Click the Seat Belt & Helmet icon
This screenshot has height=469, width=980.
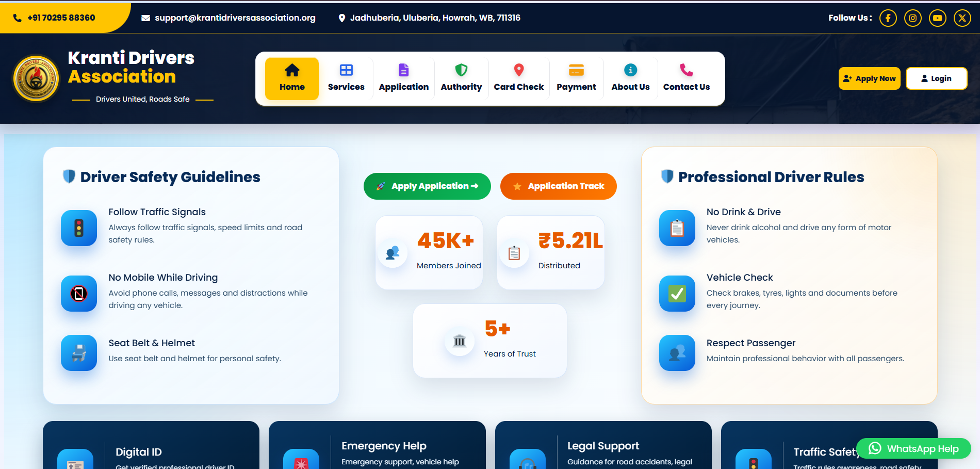tap(79, 353)
